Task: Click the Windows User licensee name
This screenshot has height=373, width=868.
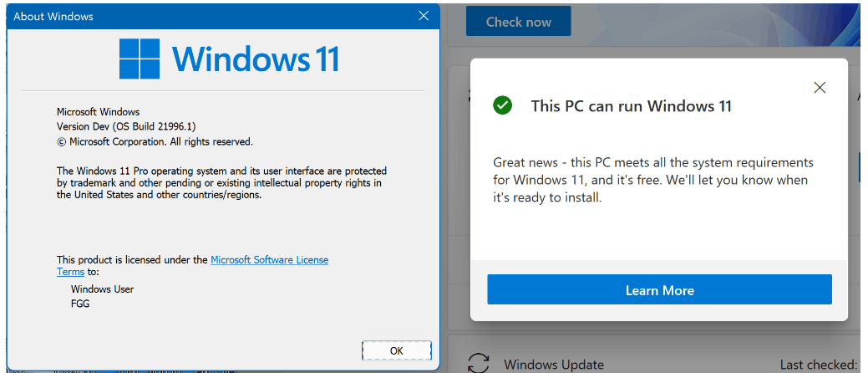Action: click(x=103, y=289)
